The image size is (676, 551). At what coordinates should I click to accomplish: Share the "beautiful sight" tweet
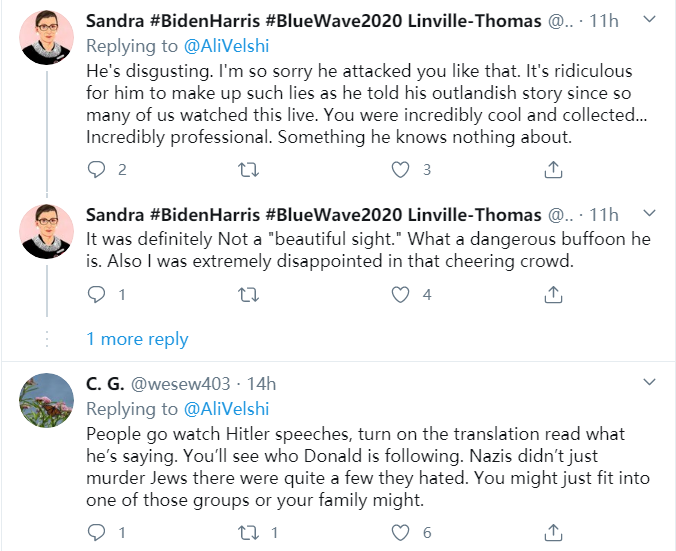(553, 294)
